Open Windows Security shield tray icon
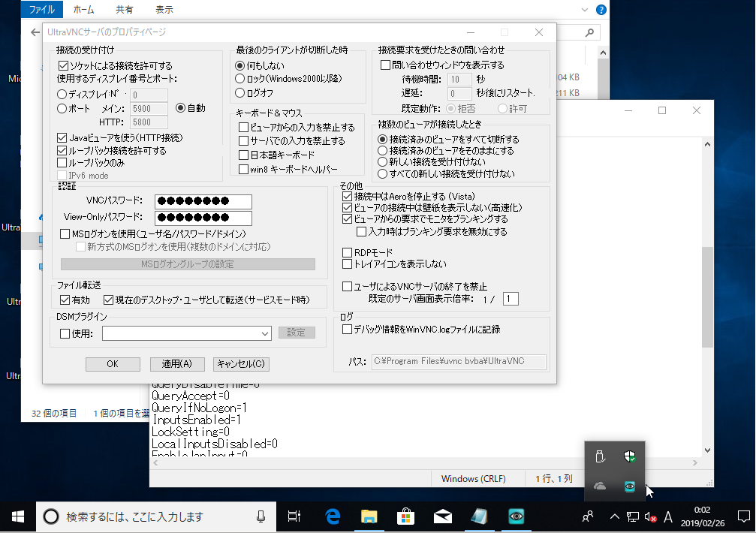 (x=629, y=456)
